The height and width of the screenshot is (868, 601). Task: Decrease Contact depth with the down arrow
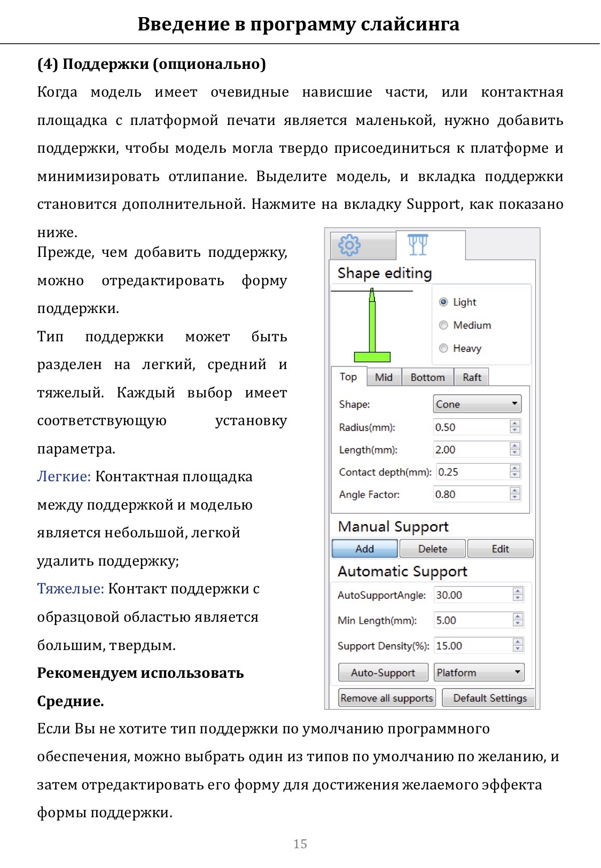(515, 475)
